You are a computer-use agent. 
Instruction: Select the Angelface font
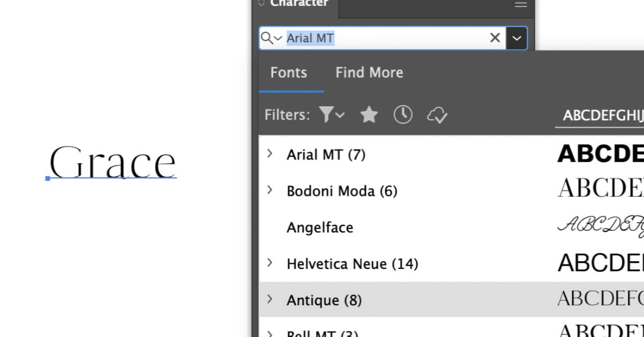tap(320, 227)
